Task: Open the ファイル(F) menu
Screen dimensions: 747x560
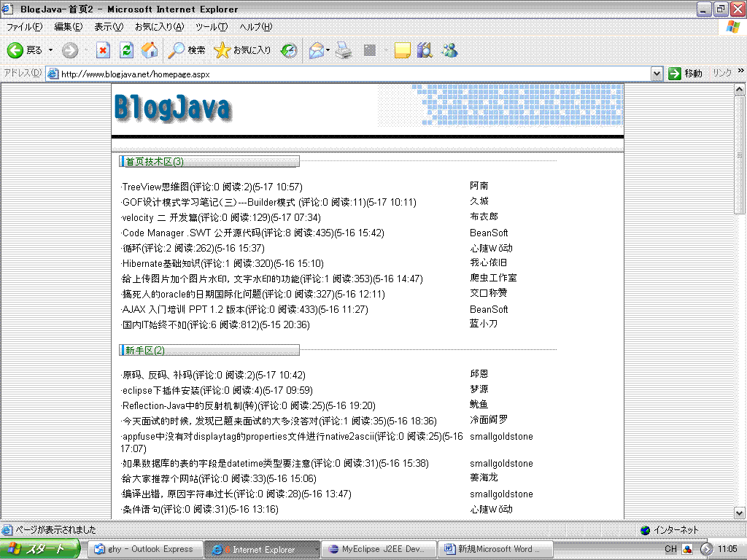Action: (x=24, y=27)
